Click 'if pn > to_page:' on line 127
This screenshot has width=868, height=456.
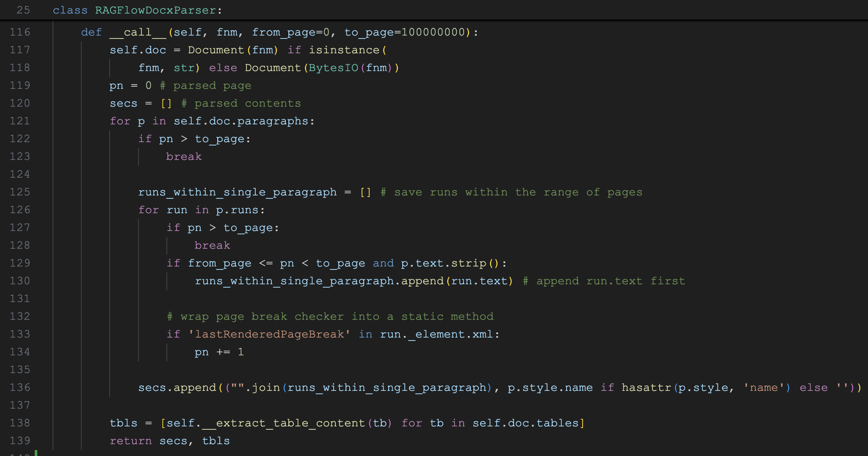(x=223, y=228)
